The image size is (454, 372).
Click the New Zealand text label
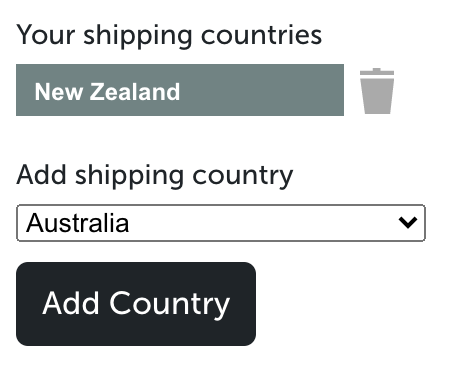pyautogui.click(x=107, y=92)
